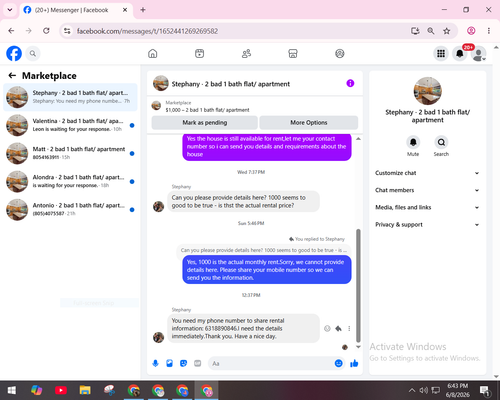Click the large listing photo in info panel

coord(427,91)
